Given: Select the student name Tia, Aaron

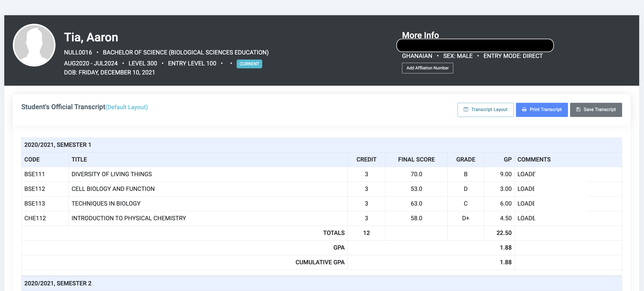Looking at the screenshot, I should point(91,37).
